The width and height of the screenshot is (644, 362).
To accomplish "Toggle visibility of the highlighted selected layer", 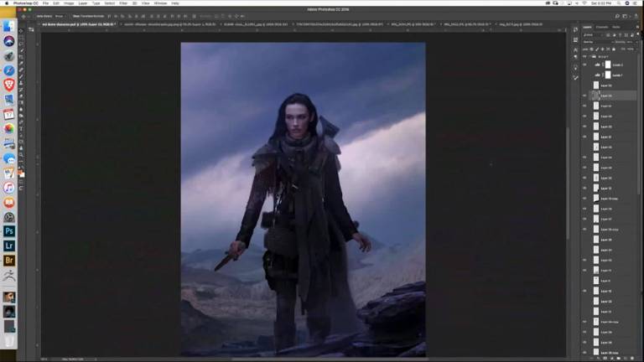I will point(584,96).
